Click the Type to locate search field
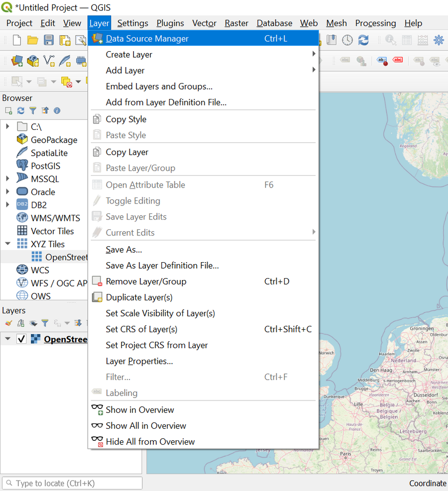The width and height of the screenshot is (448, 491). click(x=72, y=483)
